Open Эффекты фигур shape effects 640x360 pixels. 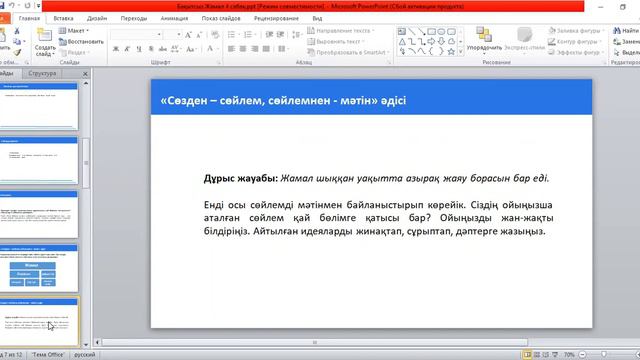click(x=576, y=52)
